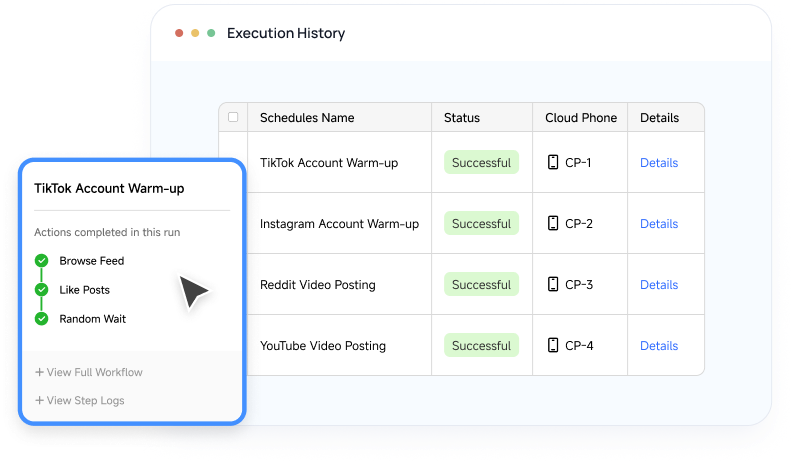Screen dimensions: 793x462
Task: Click the popup title TikTok Account Warm-up
Action: tap(109, 189)
